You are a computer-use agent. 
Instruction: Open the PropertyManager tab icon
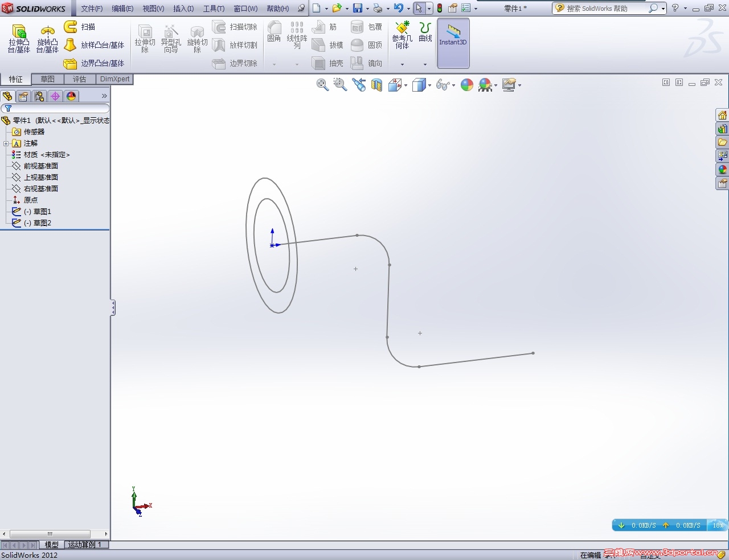[x=23, y=96]
